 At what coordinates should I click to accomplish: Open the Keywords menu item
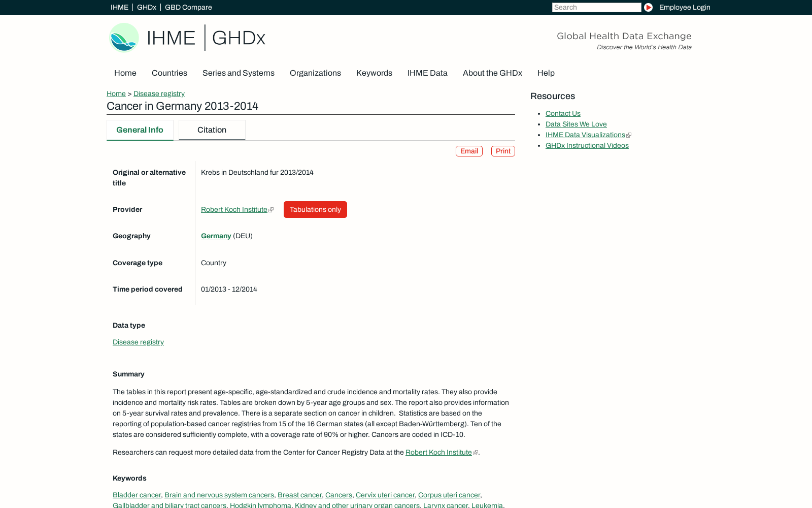374,73
